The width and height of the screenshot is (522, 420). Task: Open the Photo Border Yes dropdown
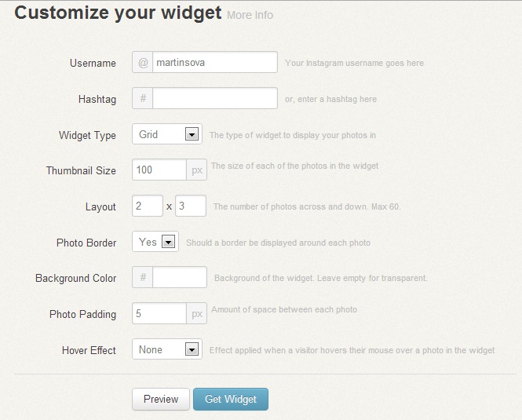tap(155, 242)
